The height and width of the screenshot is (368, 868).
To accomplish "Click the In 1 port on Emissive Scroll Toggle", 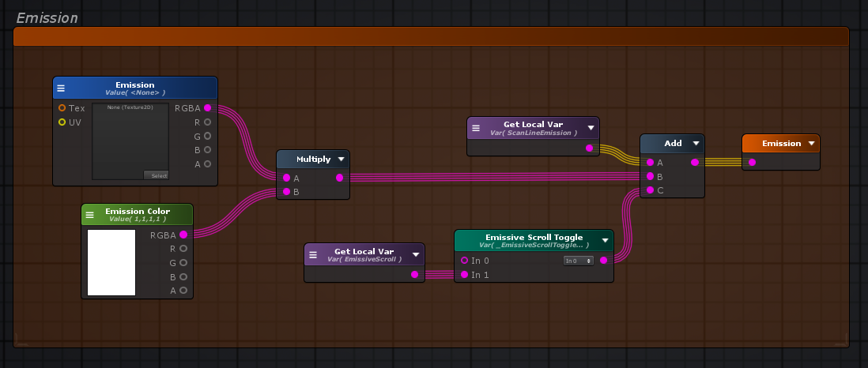I will click(x=465, y=274).
